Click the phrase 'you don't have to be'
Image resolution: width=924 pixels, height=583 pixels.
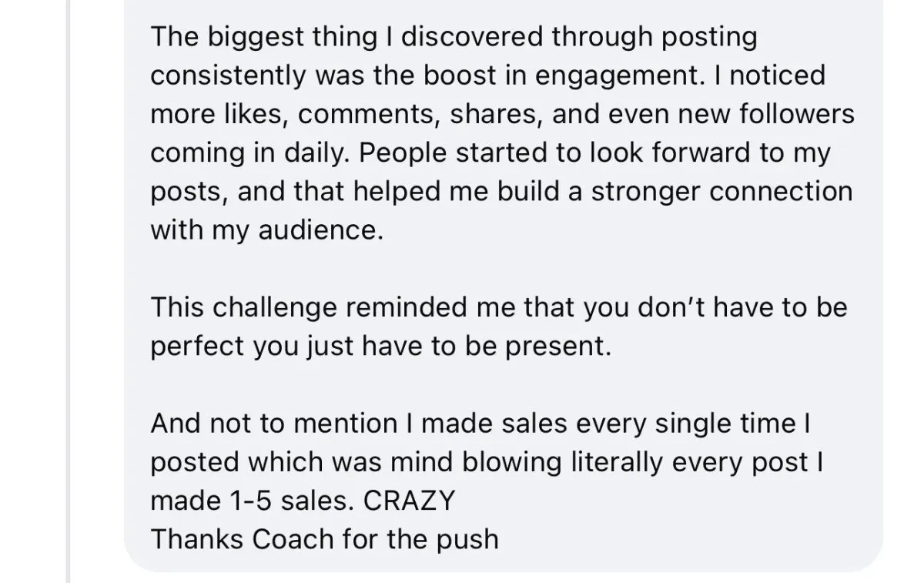(715, 307)
